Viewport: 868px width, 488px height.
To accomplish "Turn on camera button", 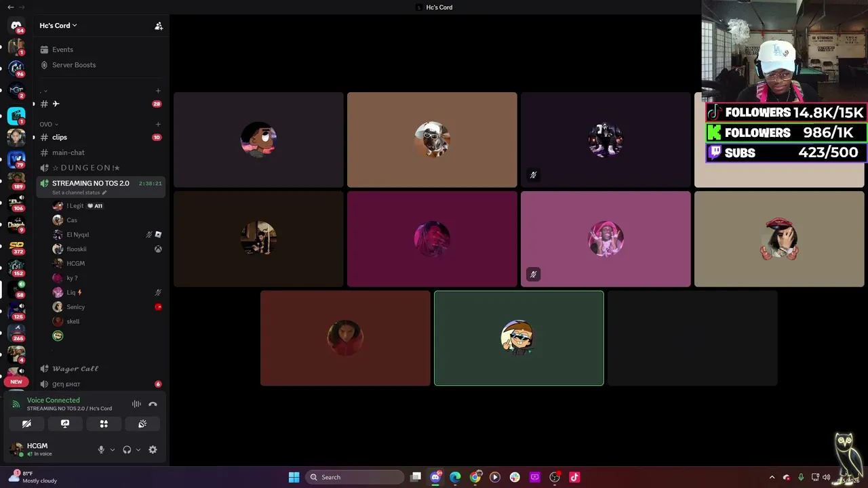I will pos(26,424).
